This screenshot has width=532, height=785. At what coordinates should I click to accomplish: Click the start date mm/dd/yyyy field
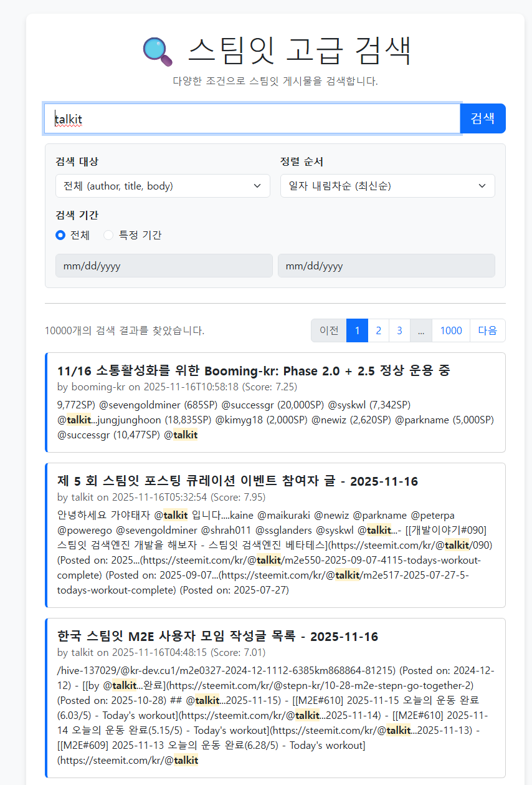[164, 266]
